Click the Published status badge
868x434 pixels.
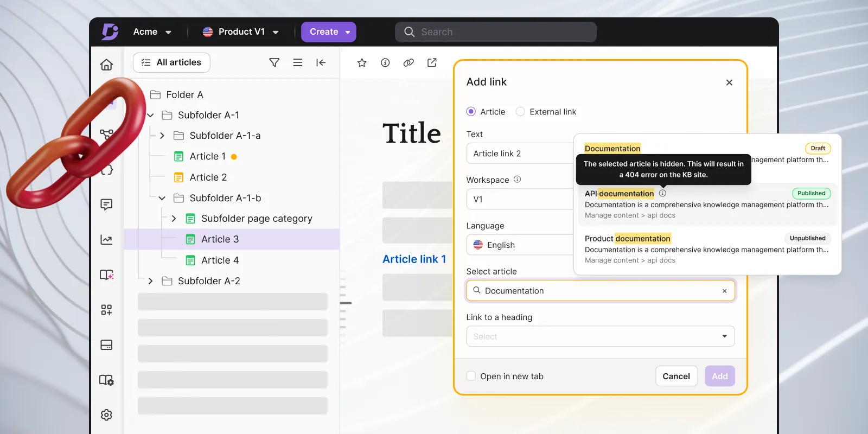(812, 193)
